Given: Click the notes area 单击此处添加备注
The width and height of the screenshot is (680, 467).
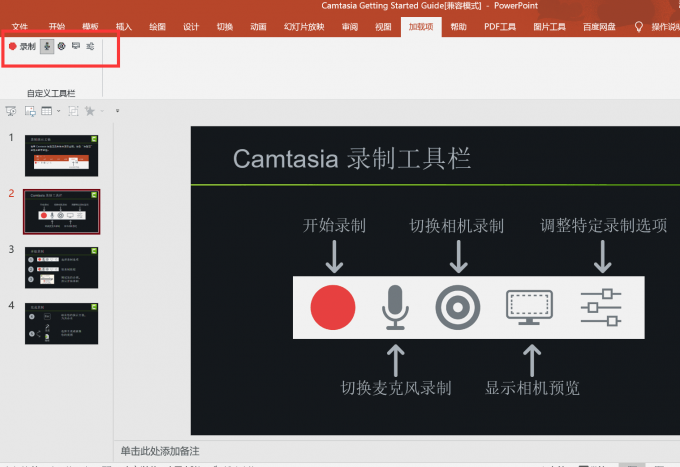Looking at the screenshot, I should [x=160, y=451].
